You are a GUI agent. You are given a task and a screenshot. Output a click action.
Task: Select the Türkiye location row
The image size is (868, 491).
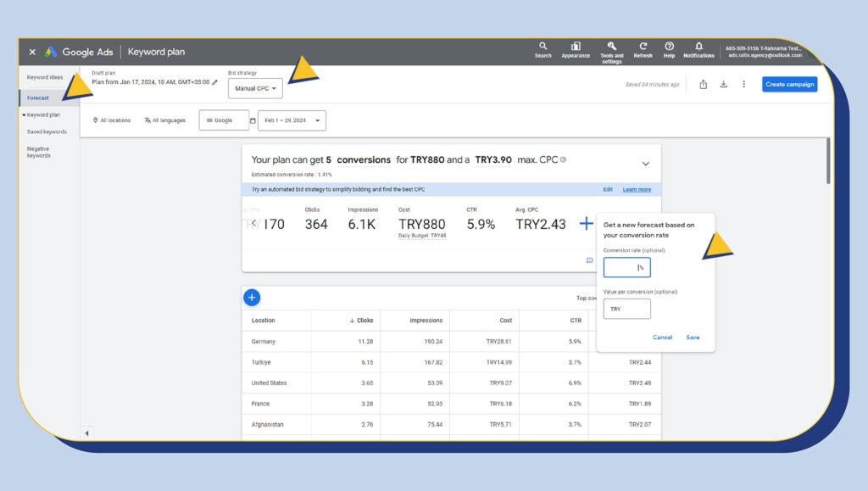(451, 362)
